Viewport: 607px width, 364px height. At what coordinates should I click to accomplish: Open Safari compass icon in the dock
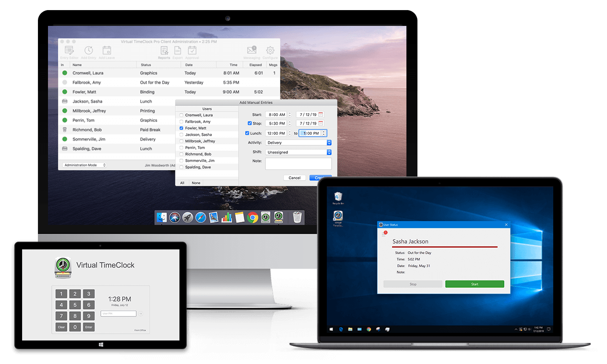click(201, 217)
